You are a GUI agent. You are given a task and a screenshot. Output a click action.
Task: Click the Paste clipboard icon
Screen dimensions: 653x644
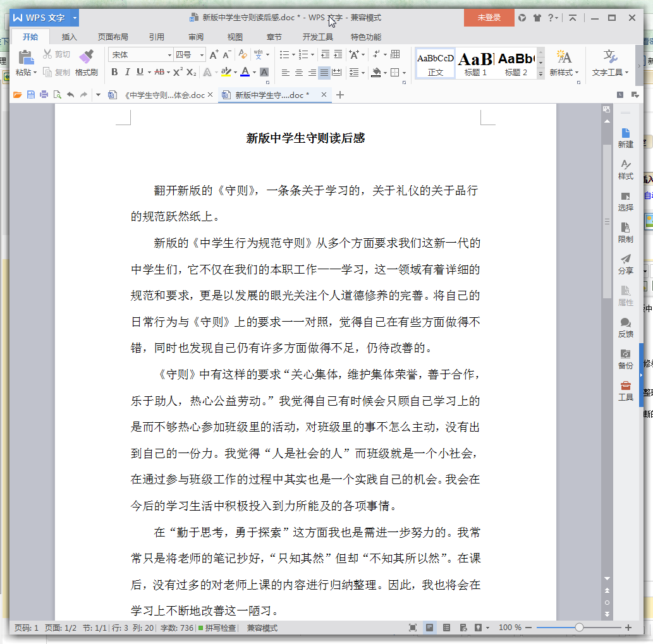coord(26,57)
